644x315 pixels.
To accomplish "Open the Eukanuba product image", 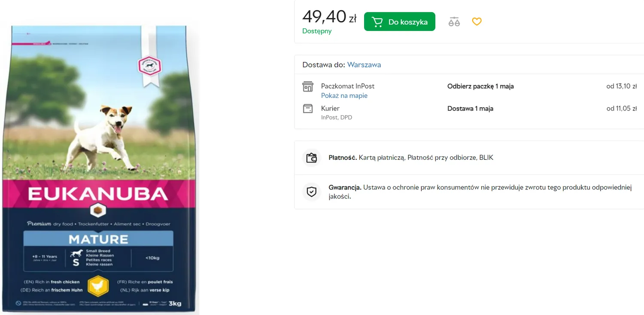I will (100, 168).
